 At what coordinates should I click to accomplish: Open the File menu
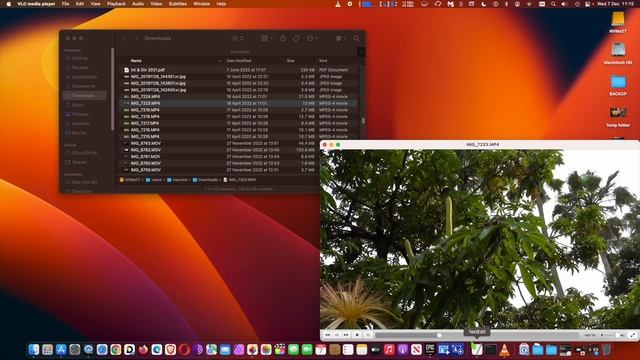pyautogui.click(x=65, y=4)
